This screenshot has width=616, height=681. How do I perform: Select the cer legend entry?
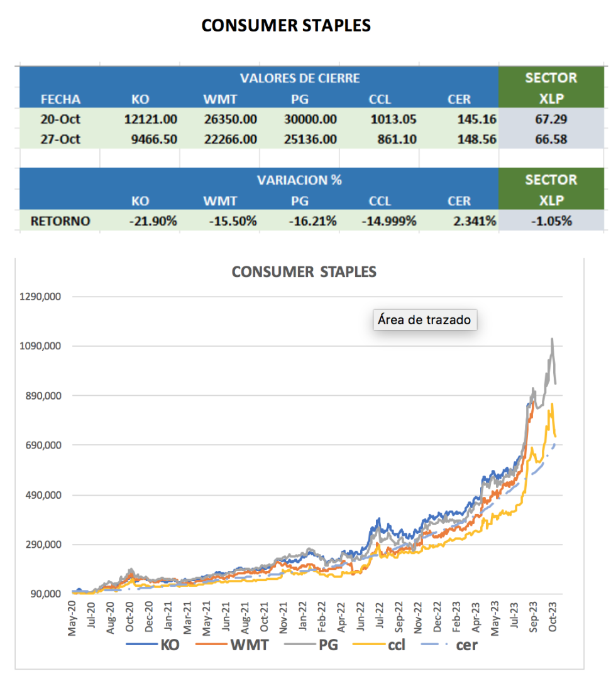click(x=449, y=645)
